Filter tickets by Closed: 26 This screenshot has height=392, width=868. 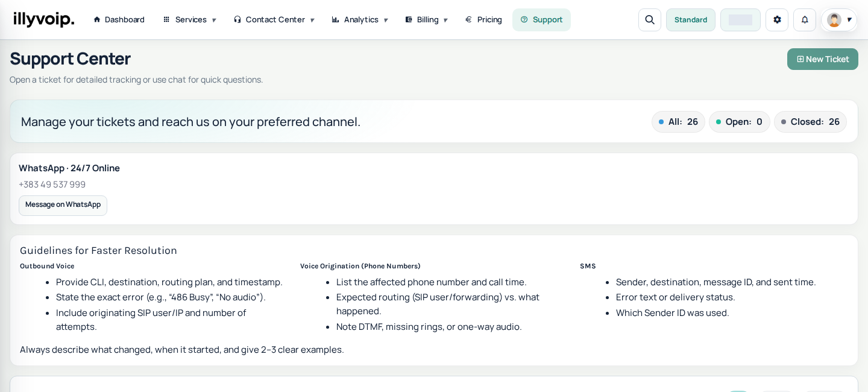[810, 122]
